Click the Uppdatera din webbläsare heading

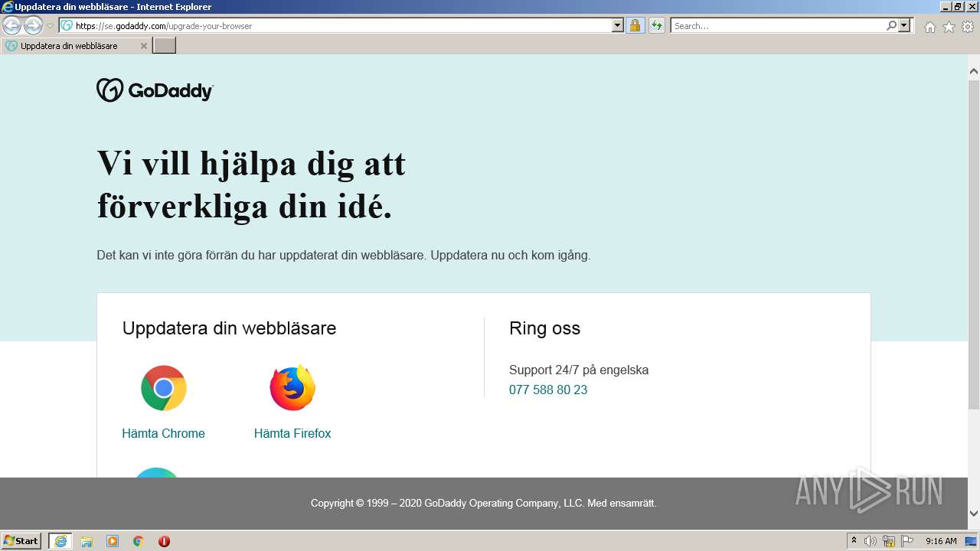click(x=230, y=328)
